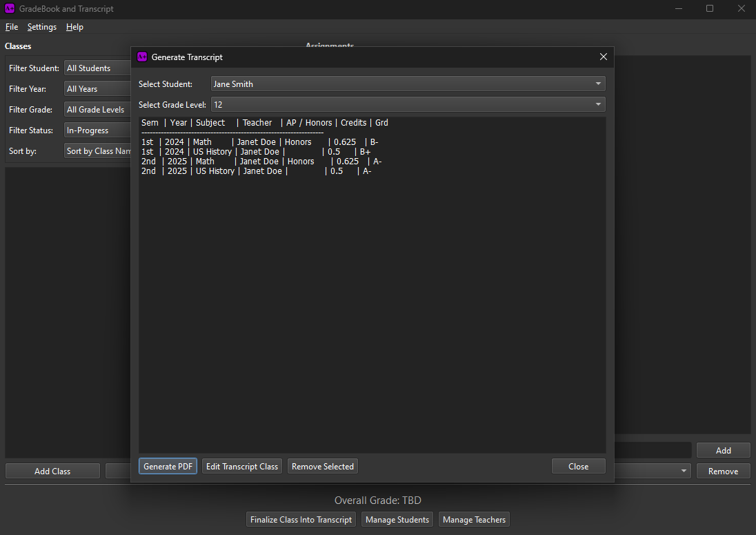The width and height of the screenshot is (756, 535).
Task: Click the Classes panel heading
Action: coord(18,46)
